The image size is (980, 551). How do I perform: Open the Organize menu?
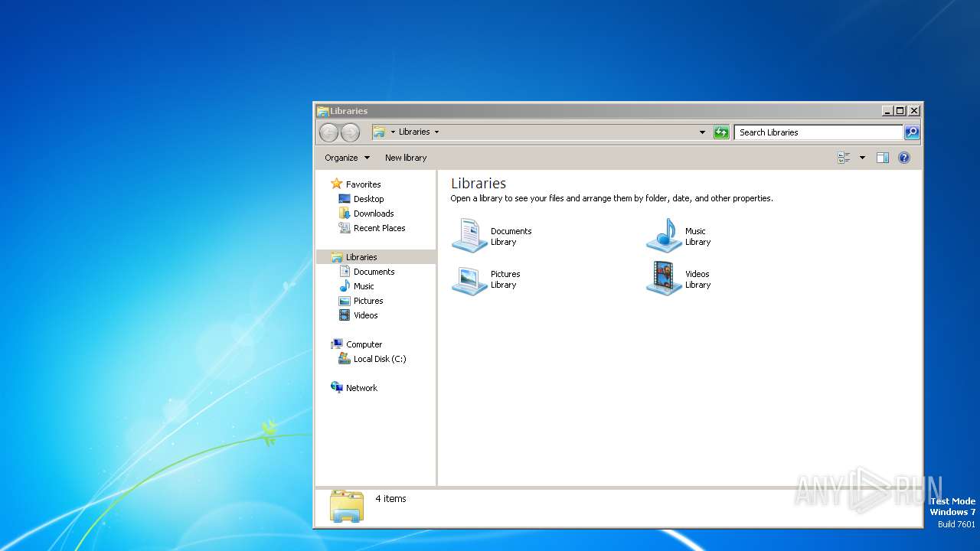tap(347, 158)
